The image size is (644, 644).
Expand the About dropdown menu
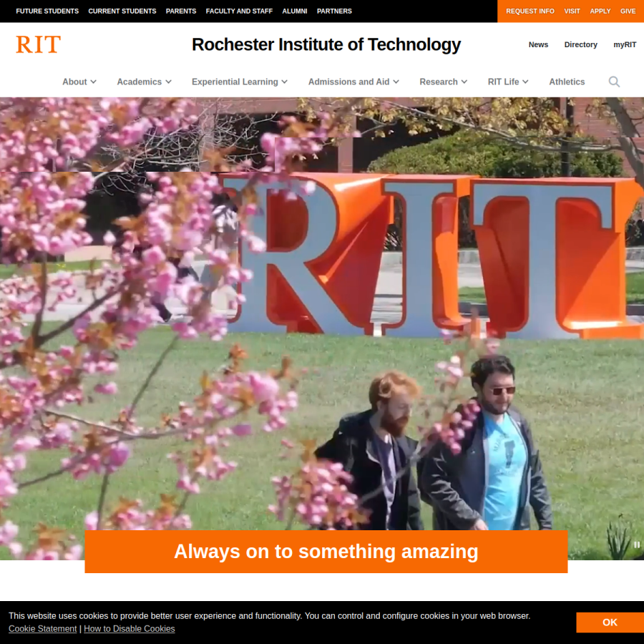(x=79, y=82)
